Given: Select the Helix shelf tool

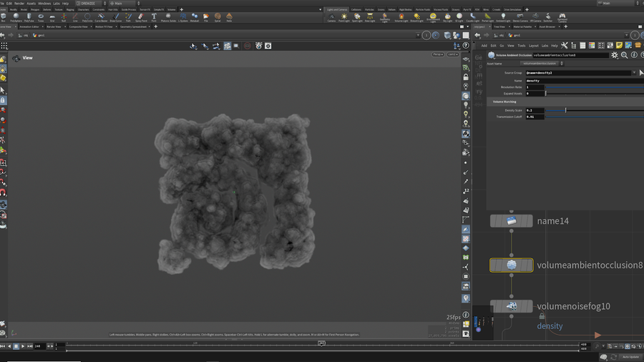Looking at the screenshot, I should point(229,17).
